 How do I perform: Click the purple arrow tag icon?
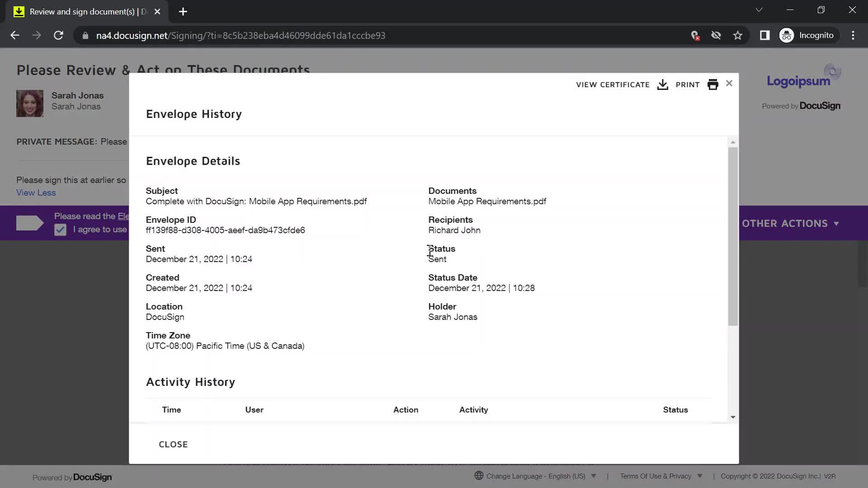[30, 223]
